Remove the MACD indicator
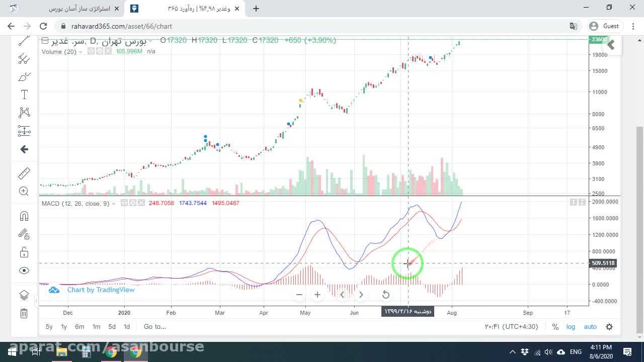644x362 pixels. pos(140,203)
